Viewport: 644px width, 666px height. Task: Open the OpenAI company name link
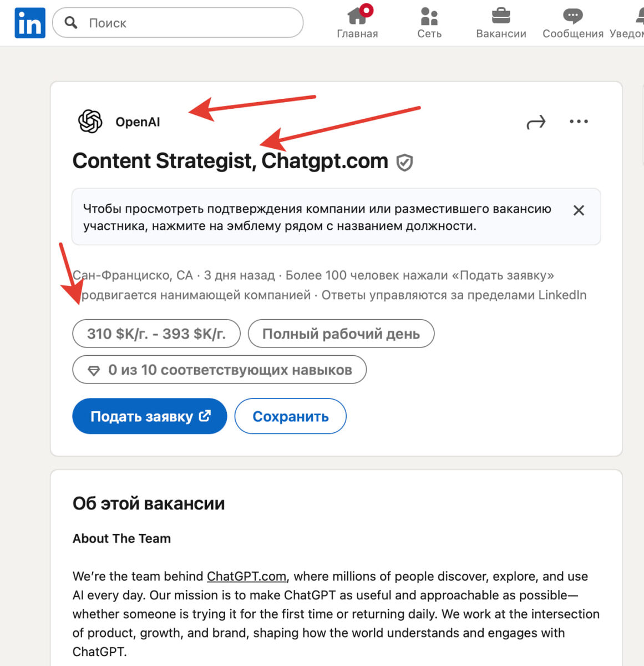coord(138,122)
